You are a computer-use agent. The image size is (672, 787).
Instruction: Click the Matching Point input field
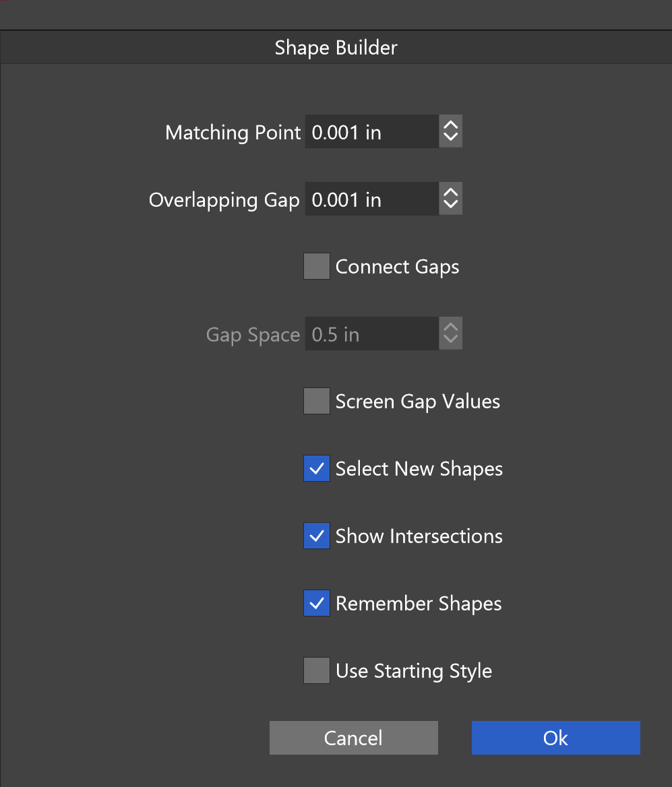tap(371, 132)
